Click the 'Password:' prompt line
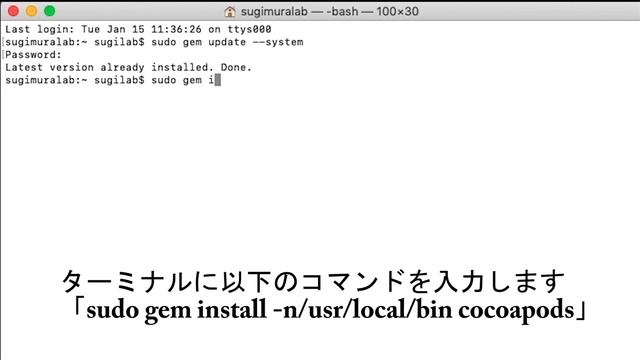Screen dimensions: 640x360 click(x=33, y=55)
